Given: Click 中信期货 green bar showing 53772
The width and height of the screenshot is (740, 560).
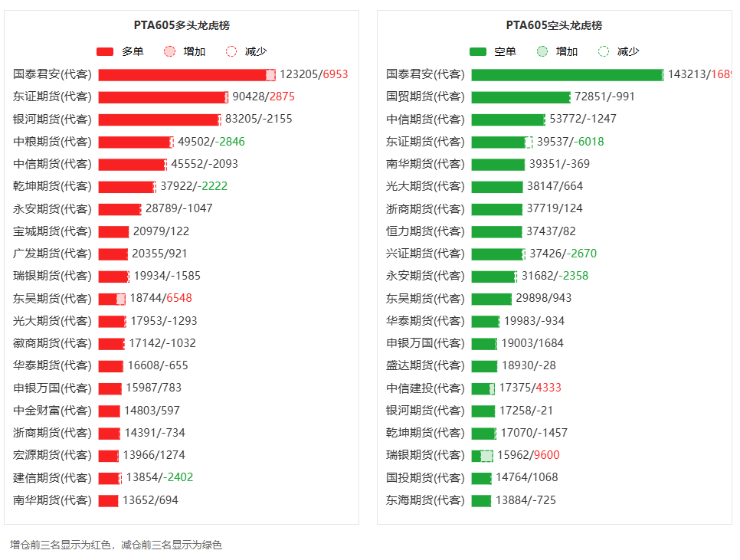Looking at the screenshot, I should [x=507, y=120].
